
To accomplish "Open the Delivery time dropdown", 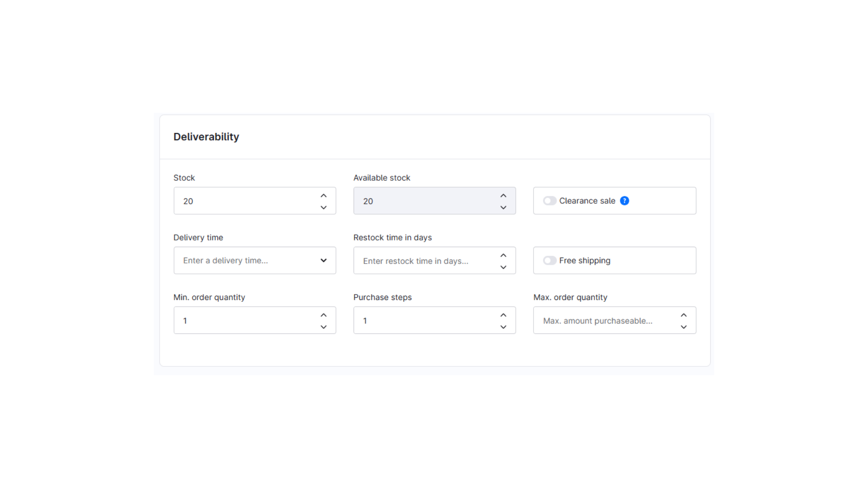I will click(x=255, y=260).
